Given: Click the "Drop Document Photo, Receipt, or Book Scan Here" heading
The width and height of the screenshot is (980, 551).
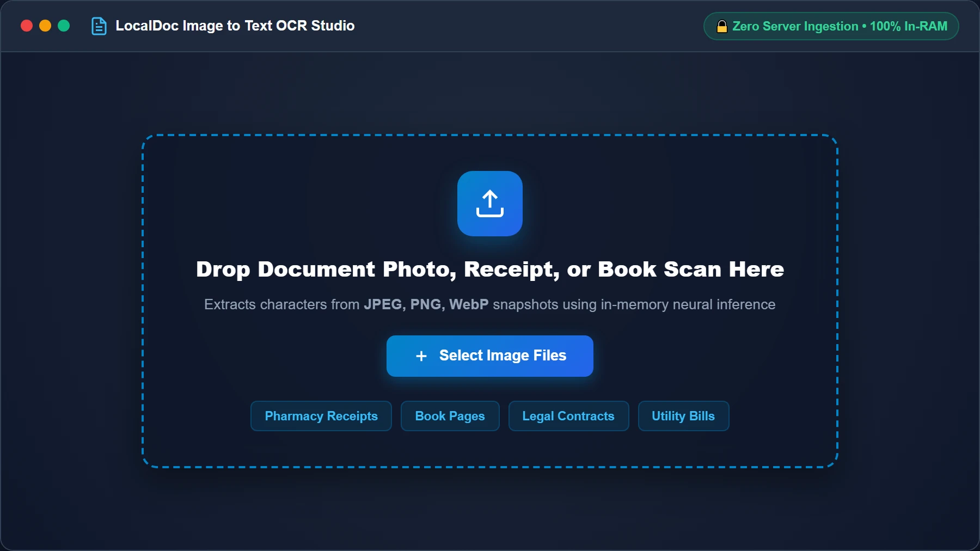Looking at the screenshot, I should point(490,270).
